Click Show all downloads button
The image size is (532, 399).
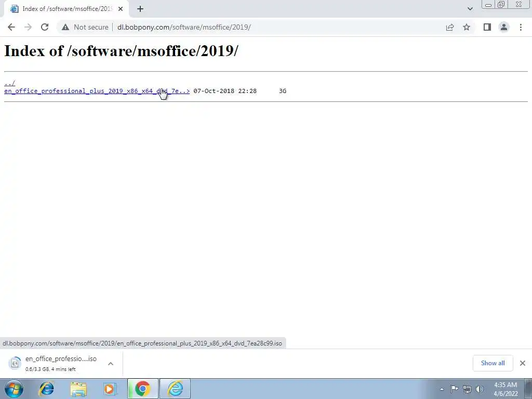(493, 363)
